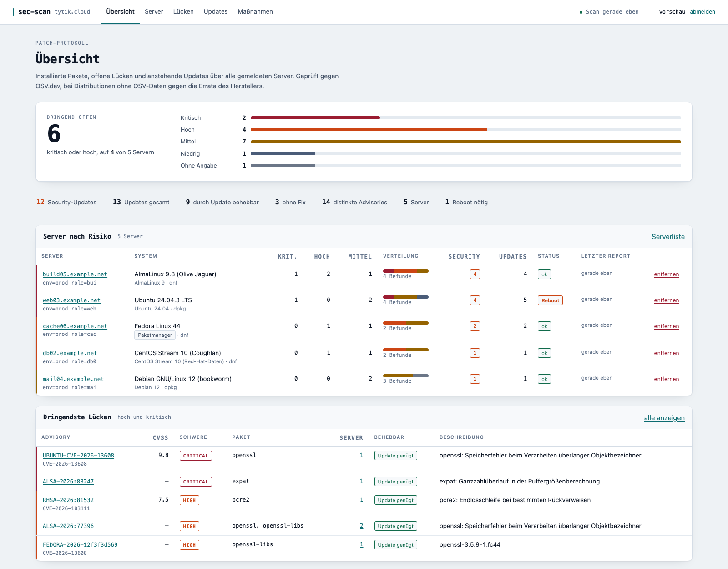Open server cache06.example.net

tap(75, 326)
